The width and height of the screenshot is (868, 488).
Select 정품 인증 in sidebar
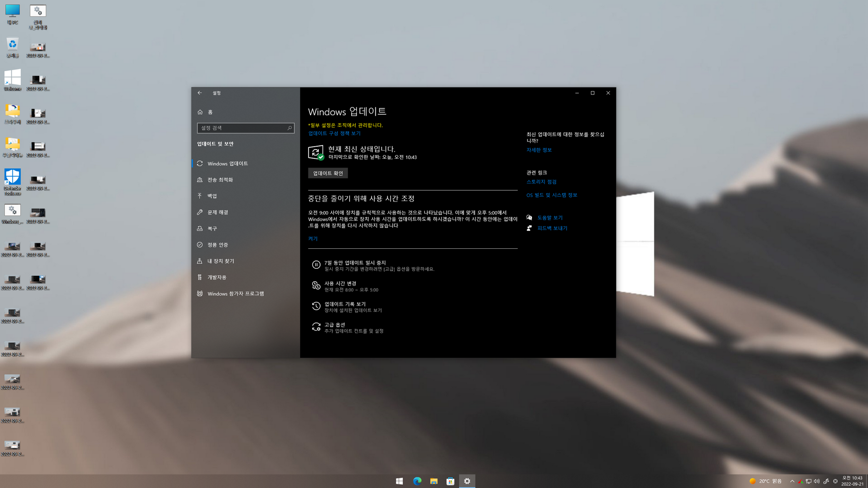[246, 245]
